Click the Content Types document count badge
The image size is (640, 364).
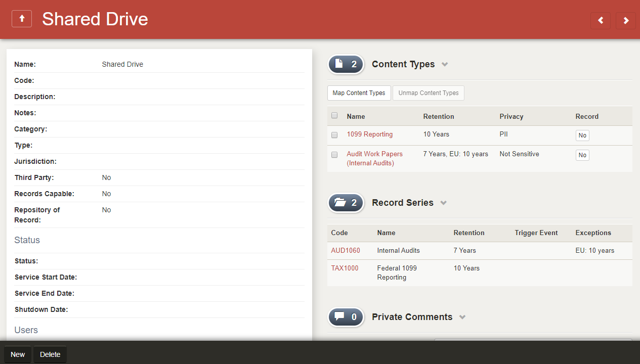point(346,64)
